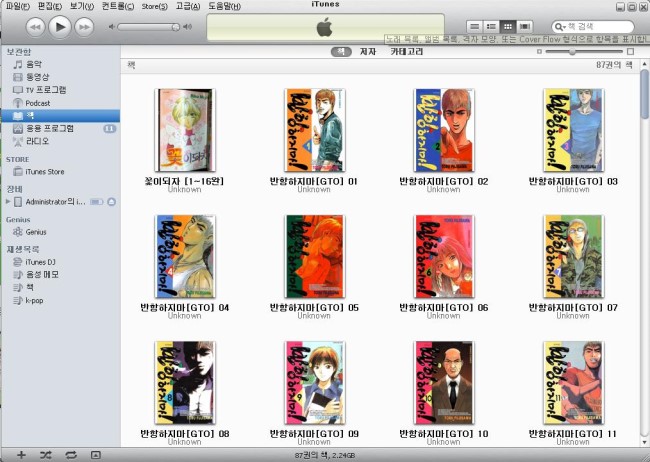Adjust the volume slider knob
Viewport: 650px width, 462px height.
click(x=176, y=27)
